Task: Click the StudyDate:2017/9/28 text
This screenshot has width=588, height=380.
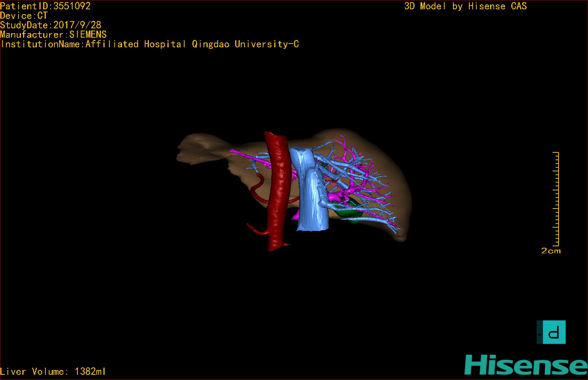Action: (x=51, y=25)
